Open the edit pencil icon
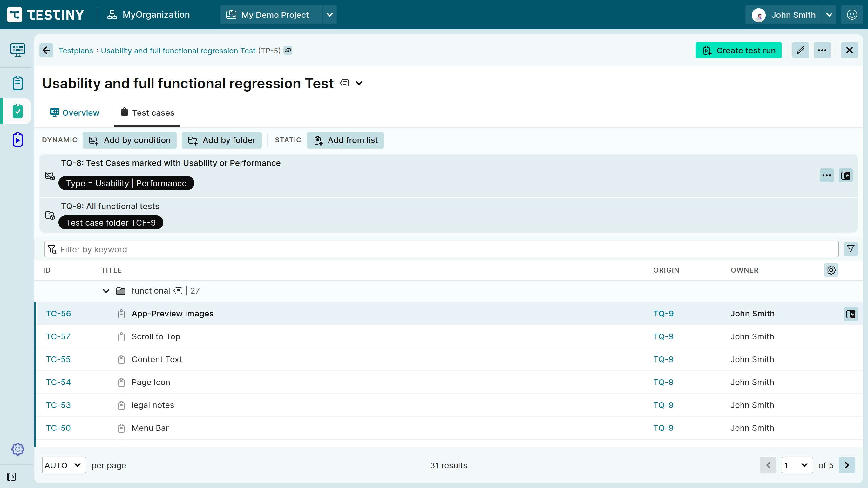This screenshot has height=488, width=868. pyautogui.click(x=801, y=51)
